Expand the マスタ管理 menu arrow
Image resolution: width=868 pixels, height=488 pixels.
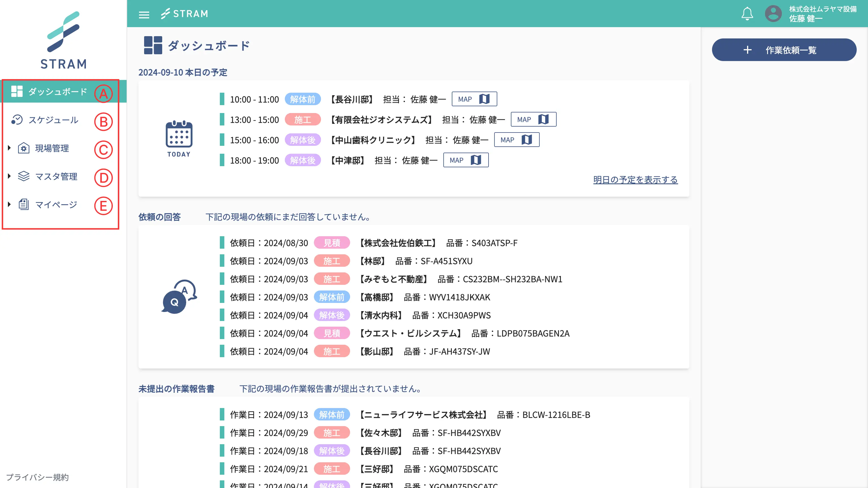coord(9,176)
